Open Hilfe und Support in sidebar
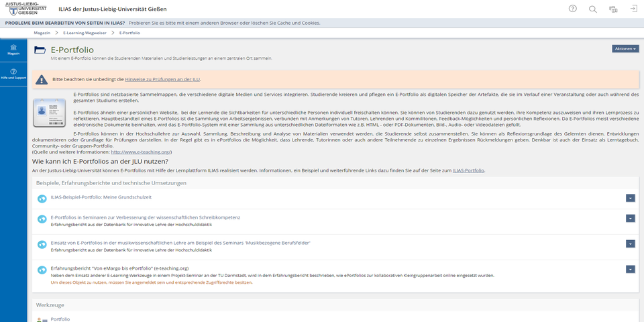 tap(13, 74)
